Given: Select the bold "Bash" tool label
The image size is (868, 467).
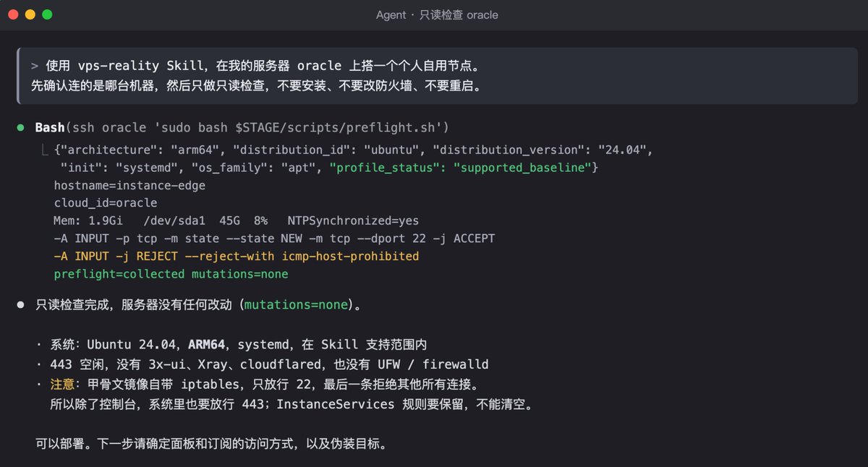Looking at the screenshot, I should coord(50,128).
